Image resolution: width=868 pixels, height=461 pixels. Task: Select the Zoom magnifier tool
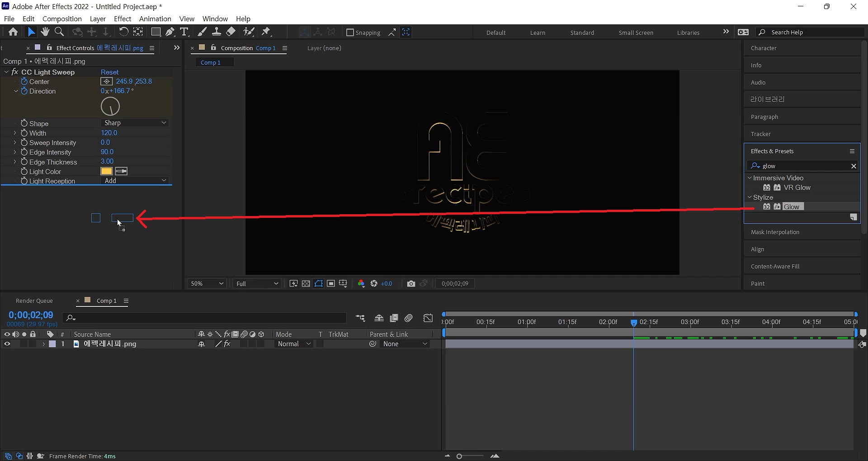pos(59,32)
